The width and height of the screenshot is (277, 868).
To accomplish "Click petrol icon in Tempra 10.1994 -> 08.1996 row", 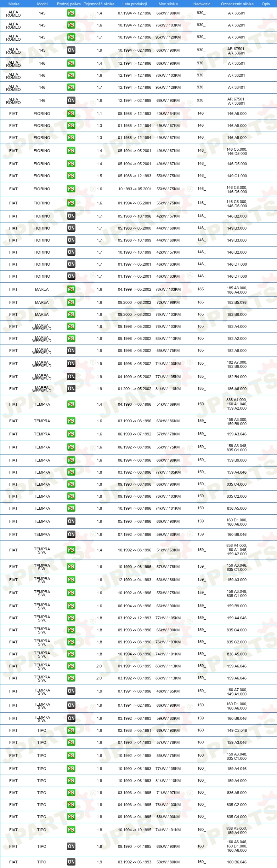I will [x=71, y=508].
